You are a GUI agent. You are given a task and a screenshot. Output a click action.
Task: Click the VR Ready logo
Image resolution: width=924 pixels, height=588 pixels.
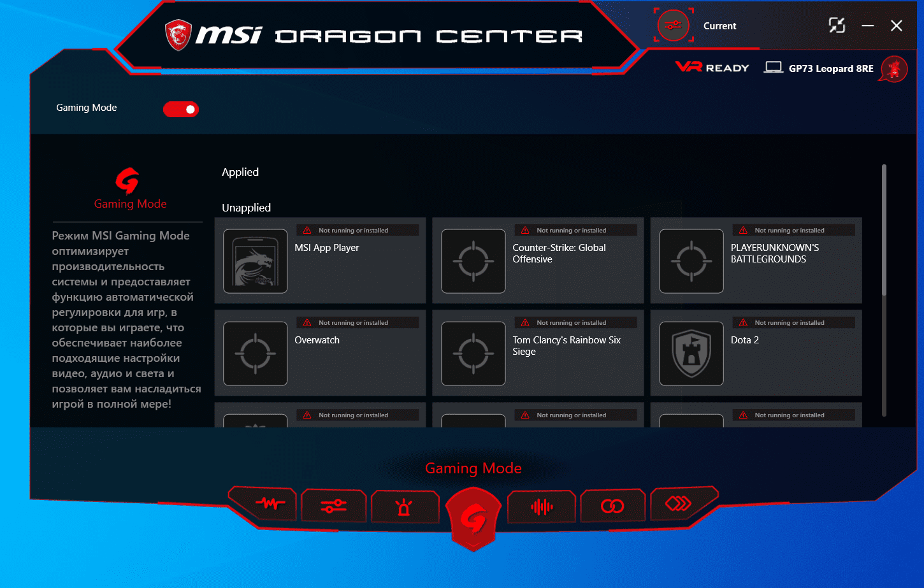712,67
